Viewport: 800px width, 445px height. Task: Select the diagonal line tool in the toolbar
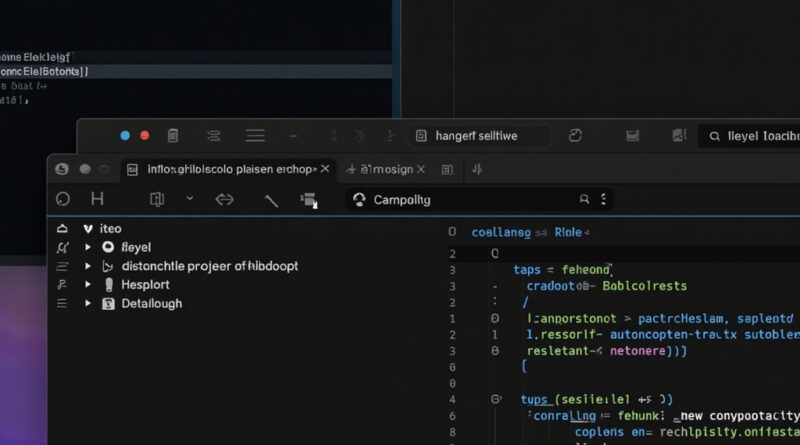271,201
